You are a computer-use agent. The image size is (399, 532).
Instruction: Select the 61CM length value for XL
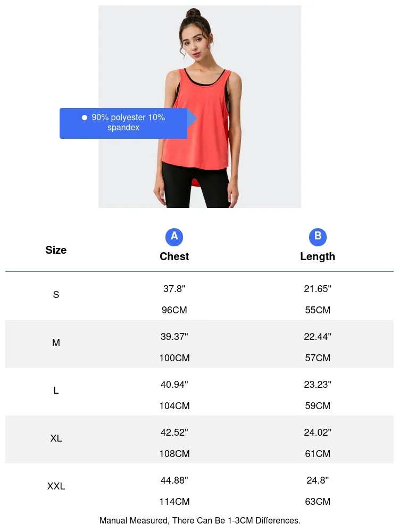(x=318, y=454)
